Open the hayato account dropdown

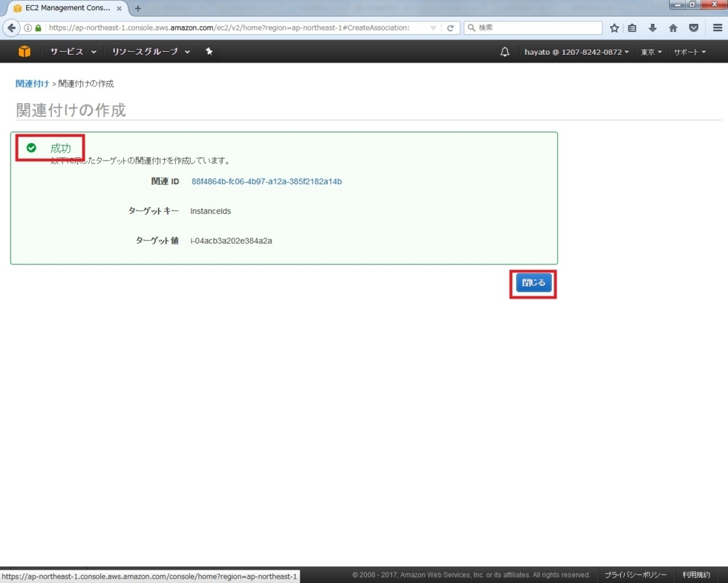[577, 52]
